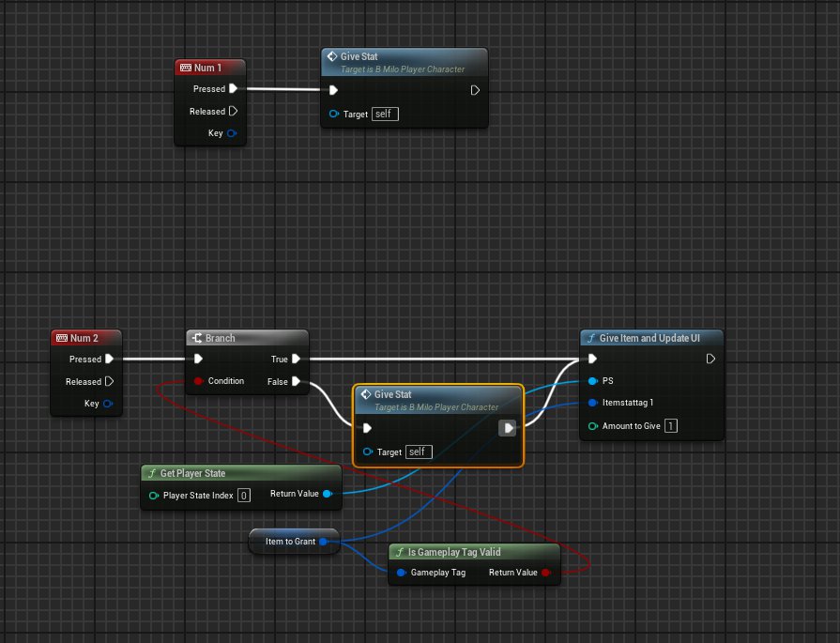Click the Player State Index value field
The height and width of the screenshot is (643, 840).
point(243,495)
